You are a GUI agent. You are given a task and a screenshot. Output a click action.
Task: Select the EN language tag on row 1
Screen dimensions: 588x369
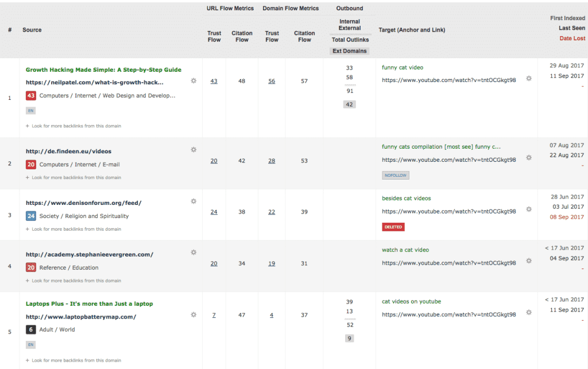point(30,110)
